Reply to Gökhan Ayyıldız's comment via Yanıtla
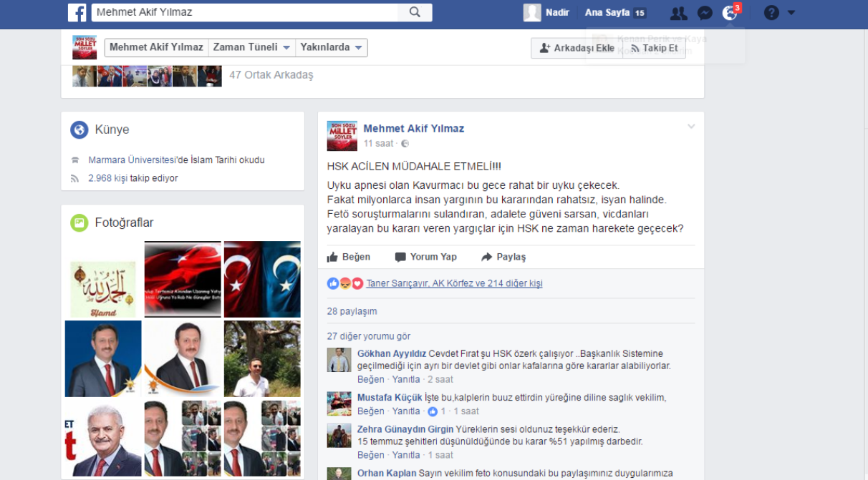 pos(406,379)
